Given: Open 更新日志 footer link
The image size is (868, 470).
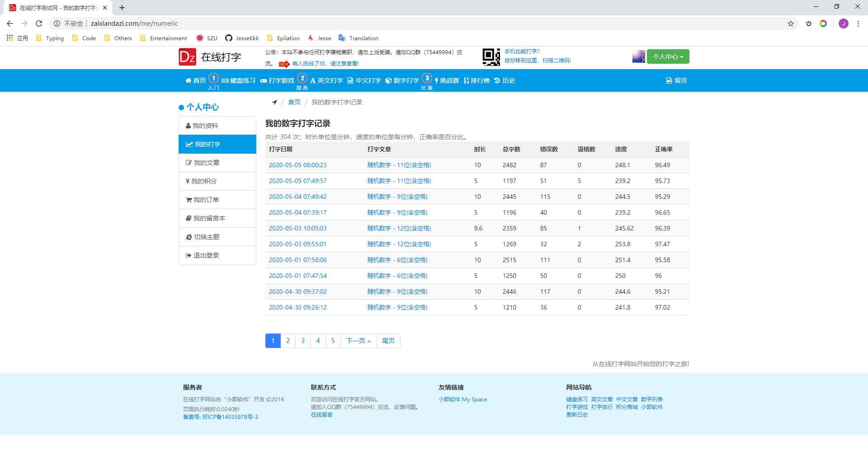Looking at the screenshot, I should (x=577, y=415).
